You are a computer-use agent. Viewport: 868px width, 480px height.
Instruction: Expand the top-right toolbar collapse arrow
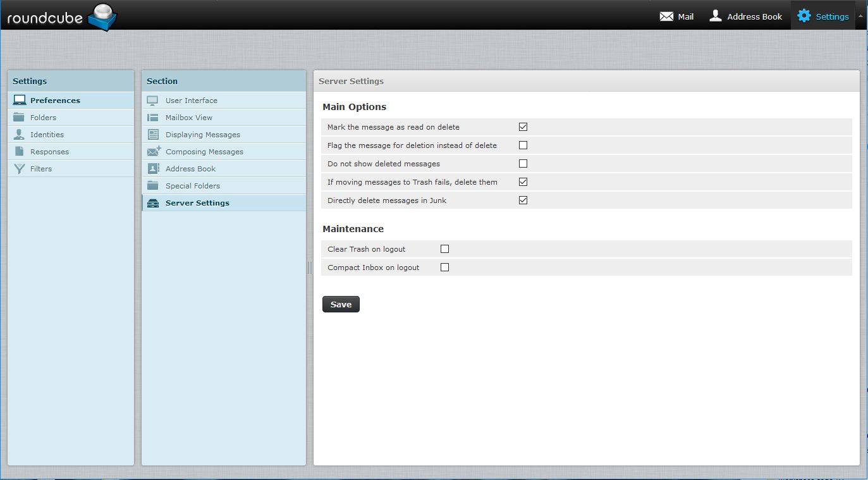[x=860, y=16]
